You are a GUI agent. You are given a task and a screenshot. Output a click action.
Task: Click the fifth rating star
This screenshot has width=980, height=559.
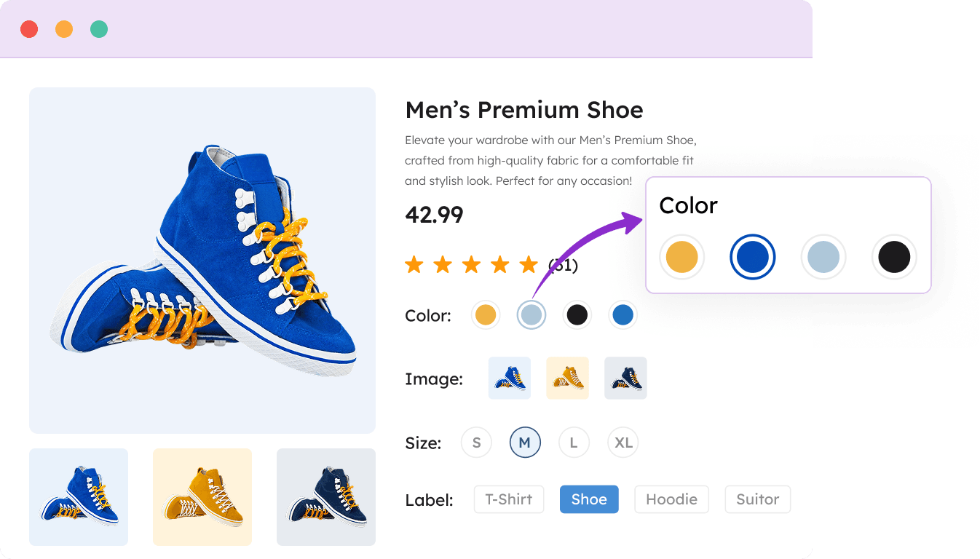coord(529,264)
